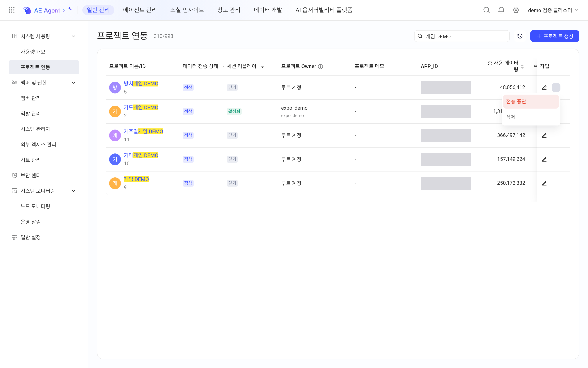
Task: Switch to 데이터 개발 tab
Action: tap(268, 10)
